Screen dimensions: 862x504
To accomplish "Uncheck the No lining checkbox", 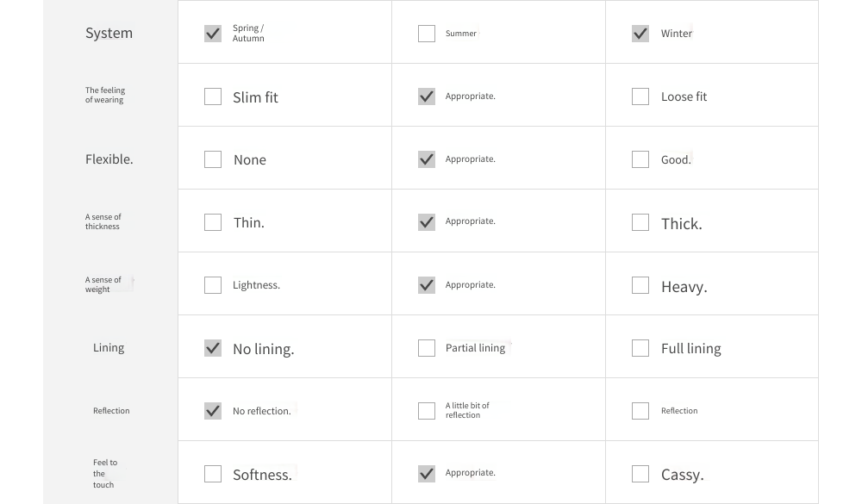I will coord(213,348).
